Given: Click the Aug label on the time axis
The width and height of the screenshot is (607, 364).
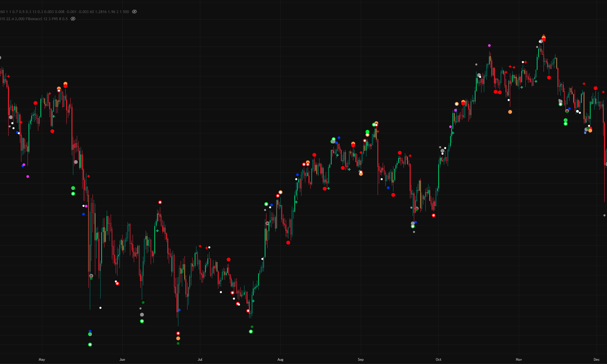Looking at the screenshot, I should click(x=280, y=360).
